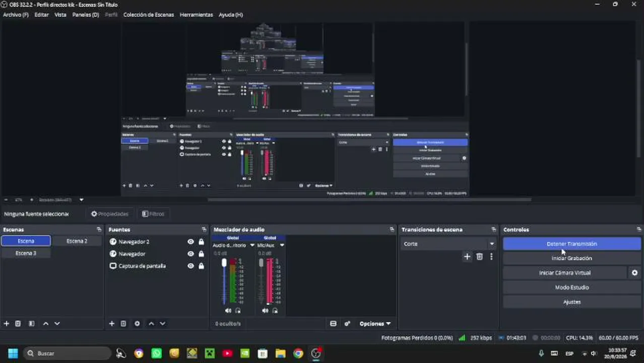Open the Paneles menu
Screen dimensions: 644x363
pos(86,15)
